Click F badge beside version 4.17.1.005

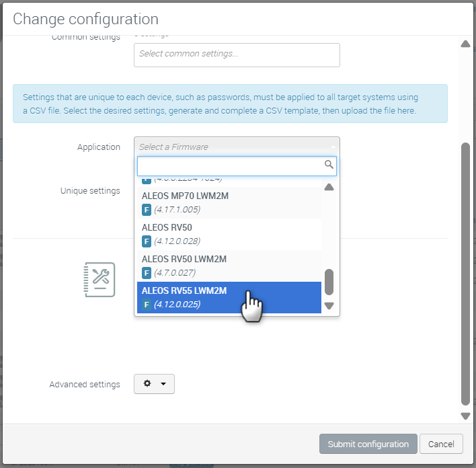(x=147, y=210)
